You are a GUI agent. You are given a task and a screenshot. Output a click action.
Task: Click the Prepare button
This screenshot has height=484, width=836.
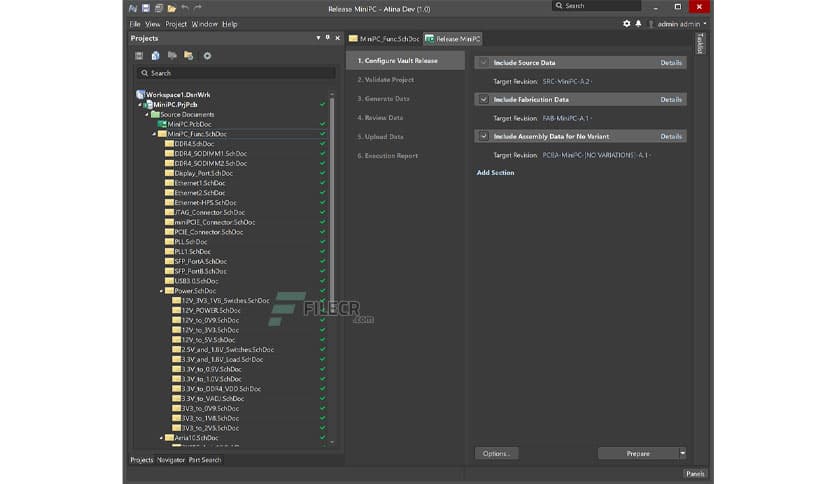(x=638, y=453)
